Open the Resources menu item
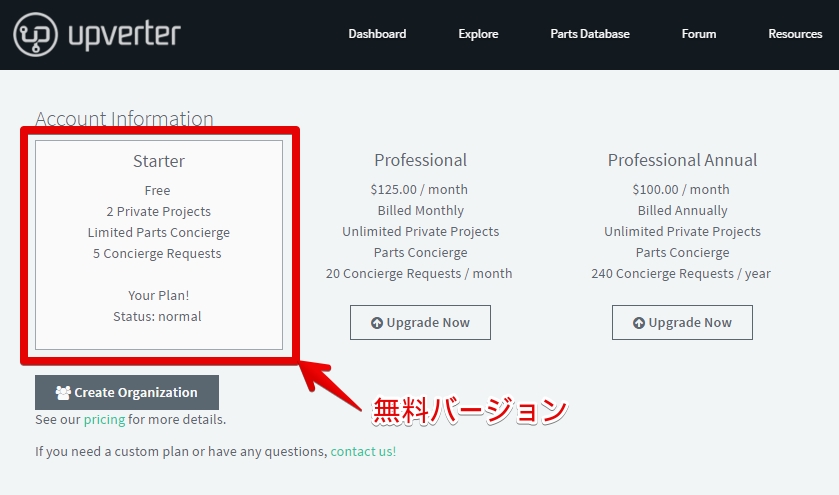Screen dimensions: 839x495 pos(795,34)
